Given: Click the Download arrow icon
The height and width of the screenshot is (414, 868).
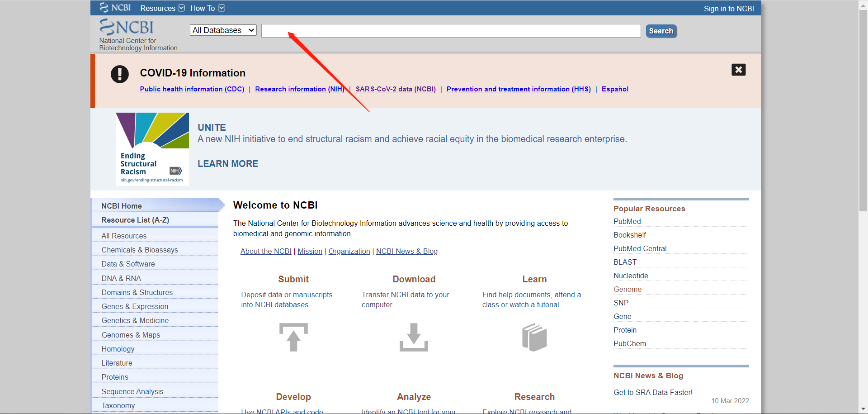Looking at the screenshot, I should click(414, 337).
